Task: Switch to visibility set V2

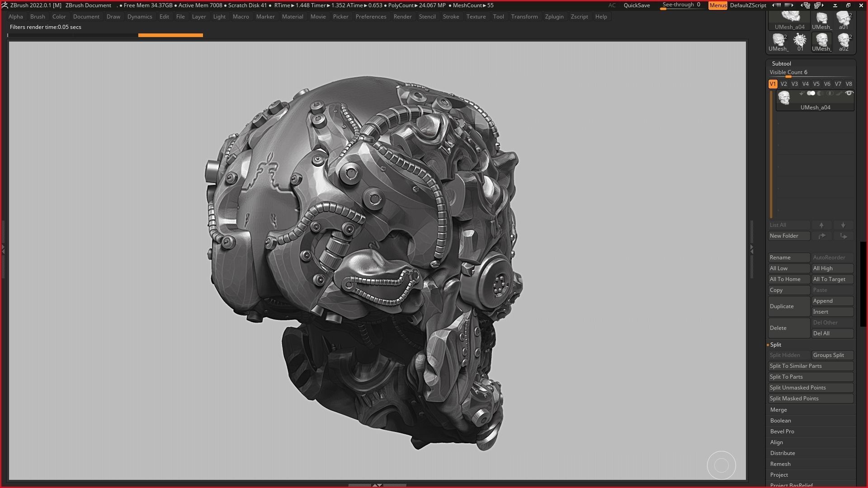Action: coord(783,84)
